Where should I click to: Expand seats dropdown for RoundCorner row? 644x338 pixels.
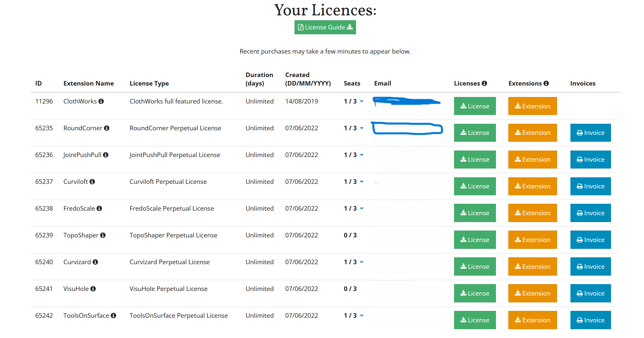pyautogui.click(x=362, y=128)
